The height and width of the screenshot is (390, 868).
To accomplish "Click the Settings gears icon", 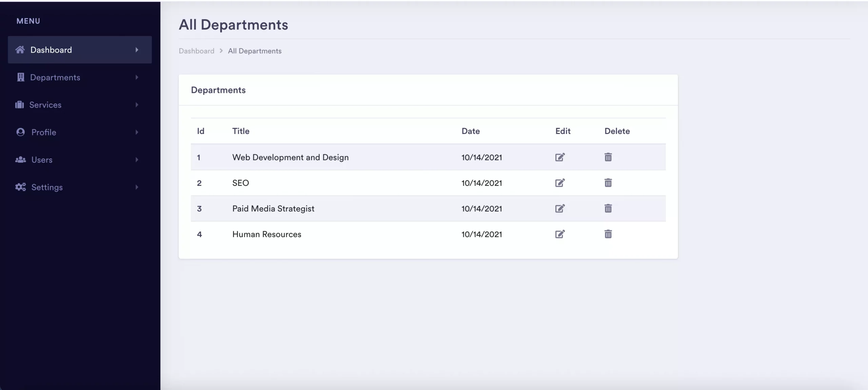I will coord(20,187).
